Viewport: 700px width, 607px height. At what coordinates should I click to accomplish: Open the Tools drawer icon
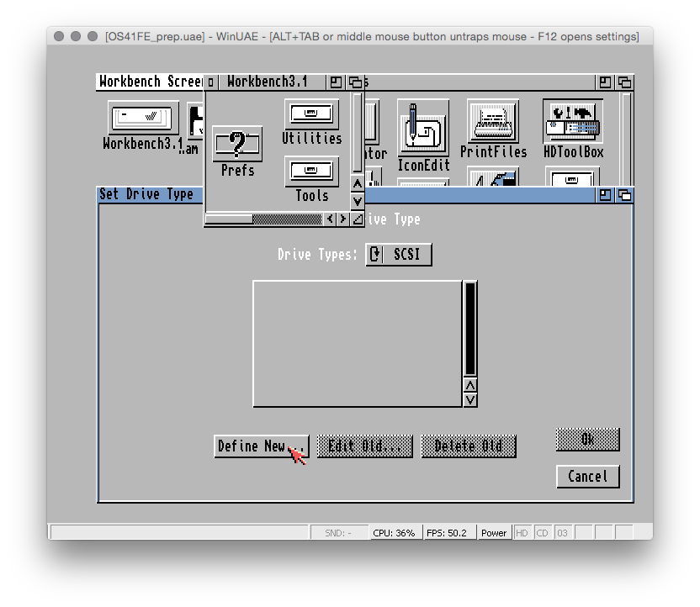[x=311, y=172]
